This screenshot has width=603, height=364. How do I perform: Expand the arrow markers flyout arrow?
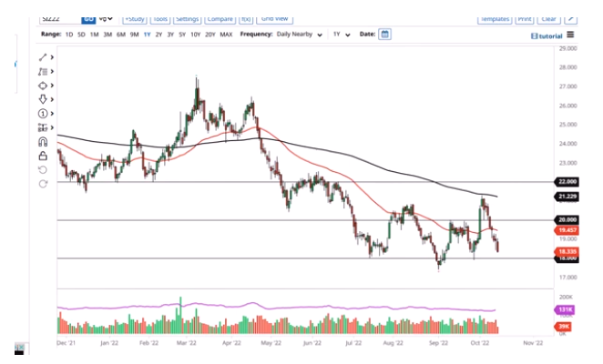pyautogui.click(x=52, y=99)
